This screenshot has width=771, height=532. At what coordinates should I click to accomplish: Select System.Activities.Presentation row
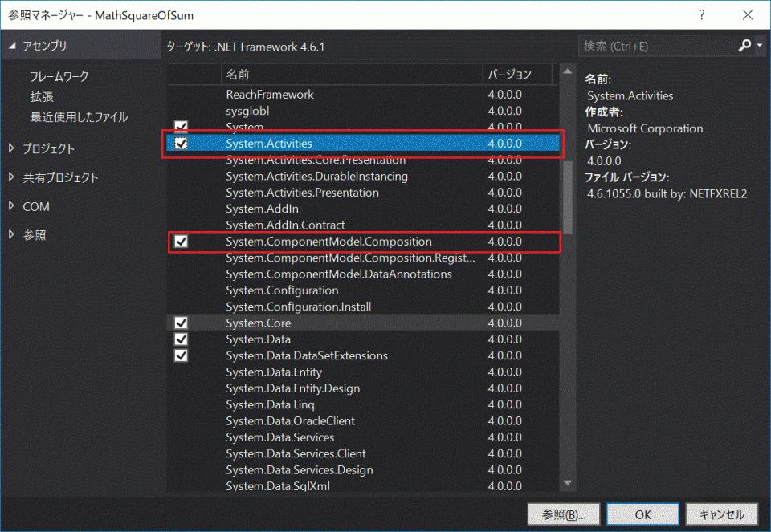[x=363, y=192]
